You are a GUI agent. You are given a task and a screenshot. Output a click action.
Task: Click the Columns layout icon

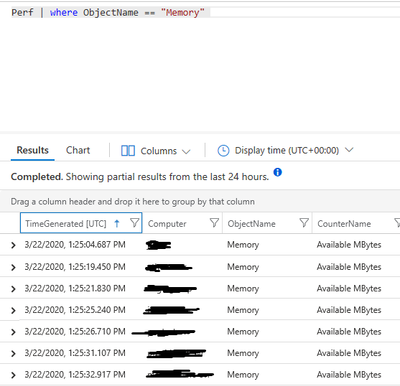pyautogui.click(x=128, y=151)
